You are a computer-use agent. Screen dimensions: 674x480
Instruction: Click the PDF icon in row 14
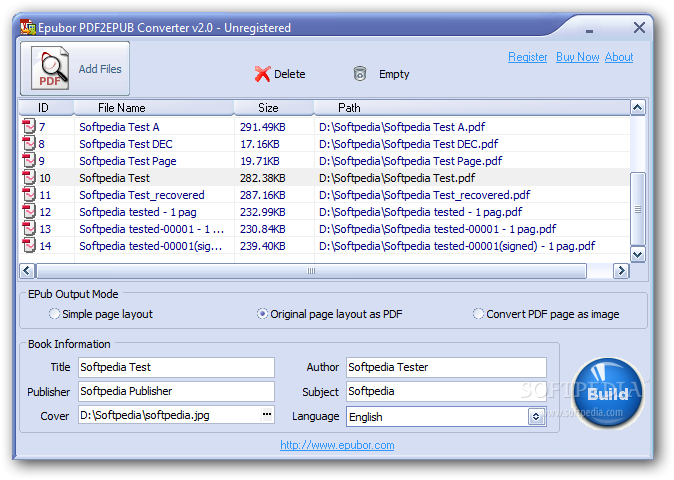pyautogui.click(x=29, y=245)
